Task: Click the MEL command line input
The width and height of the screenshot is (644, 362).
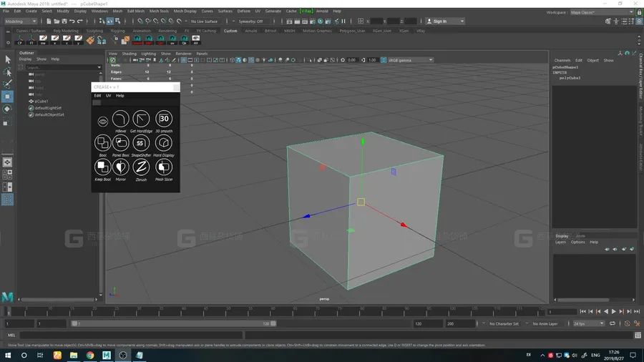Action: click(132, 336)
